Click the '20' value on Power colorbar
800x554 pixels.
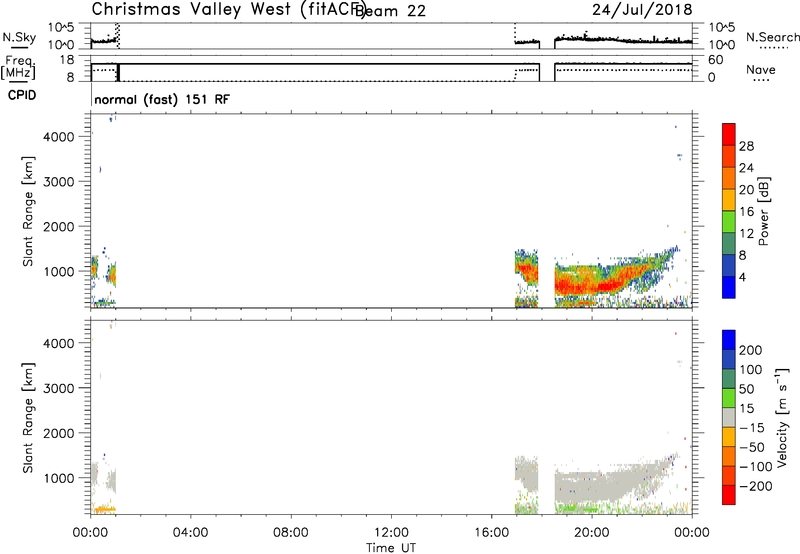coord(746,190)
